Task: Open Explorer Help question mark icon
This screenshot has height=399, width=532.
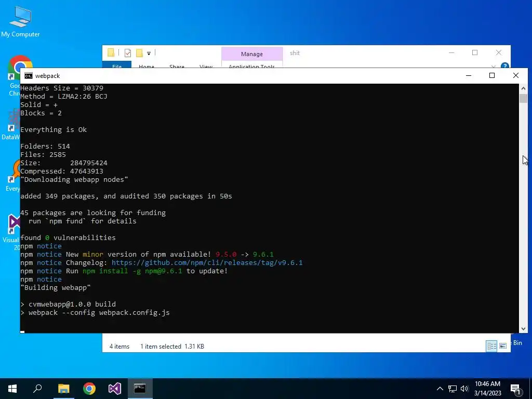Action: (x=504, y=65)
